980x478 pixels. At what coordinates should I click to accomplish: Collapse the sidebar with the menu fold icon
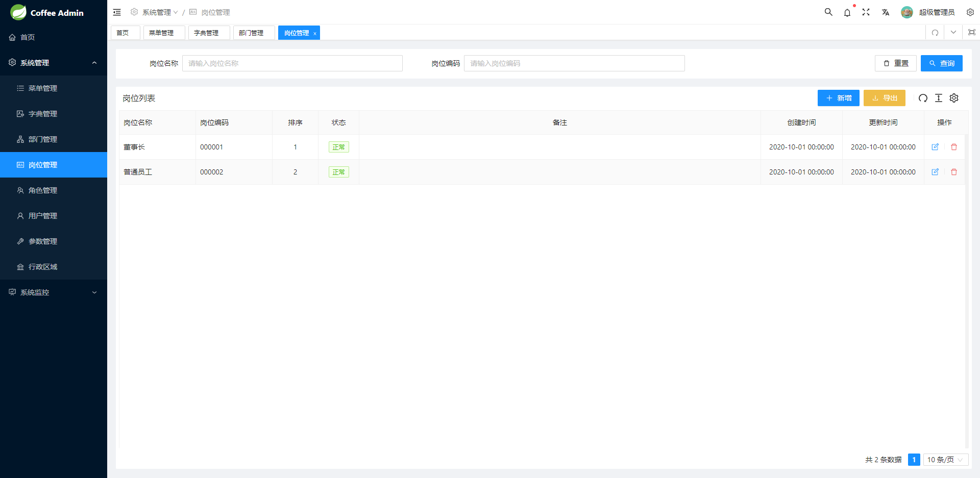coord(117,12)
